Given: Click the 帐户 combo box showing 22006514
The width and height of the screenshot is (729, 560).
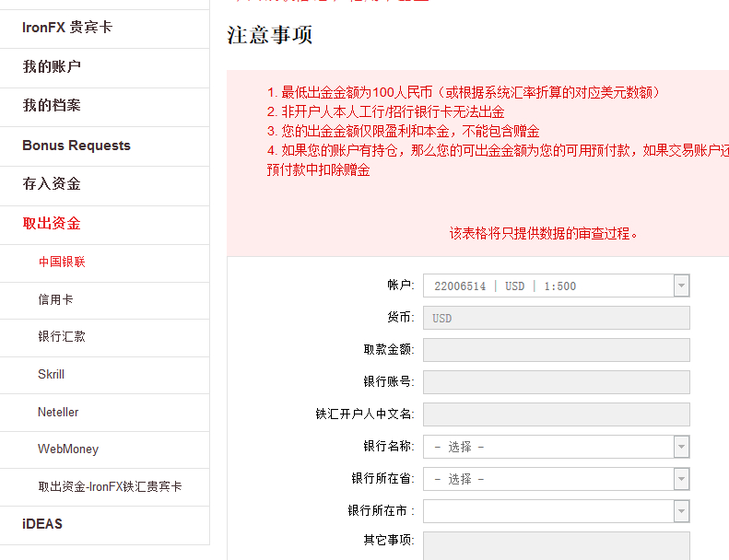Looking at the screenshot, I should tap(556, 286).
